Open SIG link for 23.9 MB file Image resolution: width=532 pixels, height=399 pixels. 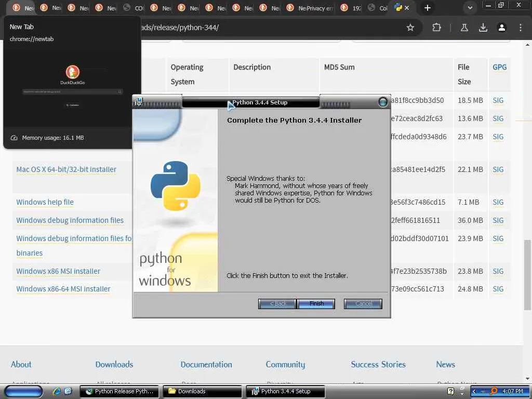point(498,238)
